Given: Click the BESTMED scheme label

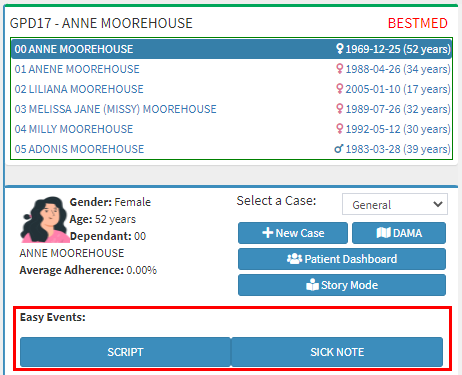Looking at the screenshot, I should coord(418,23).
